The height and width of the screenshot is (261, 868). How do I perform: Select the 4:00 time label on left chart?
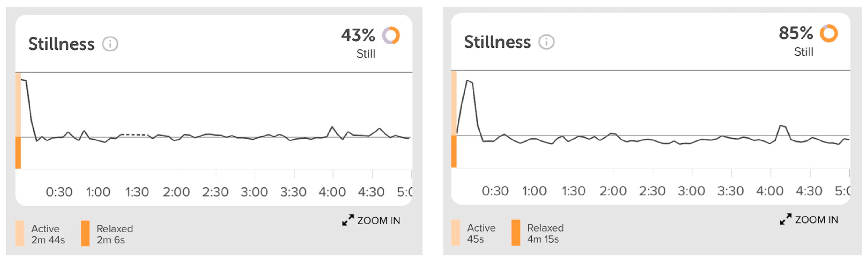pos(332,192)
